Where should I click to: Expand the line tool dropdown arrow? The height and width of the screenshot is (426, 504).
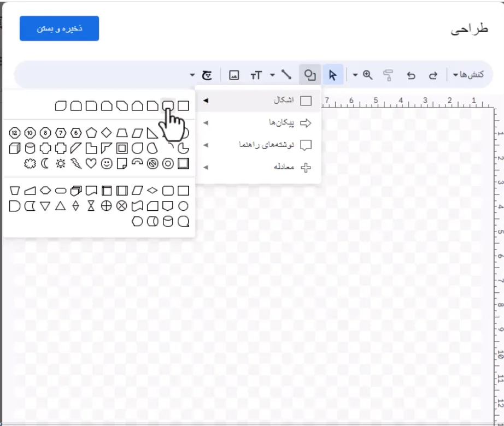[272, 75]
